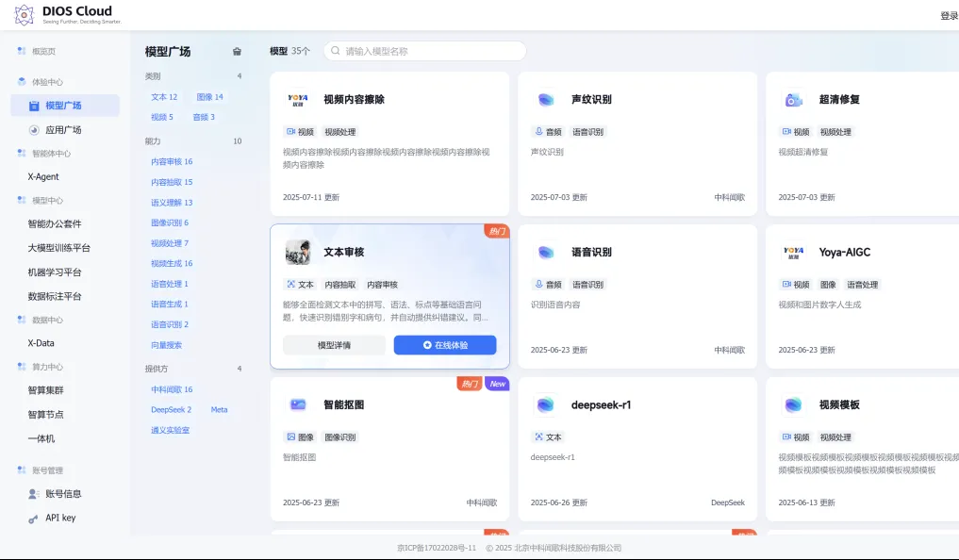This screenshot has width=959, height=560.
Task: Open 账号信息 via its person icon
Action: [x=34, y=494]
